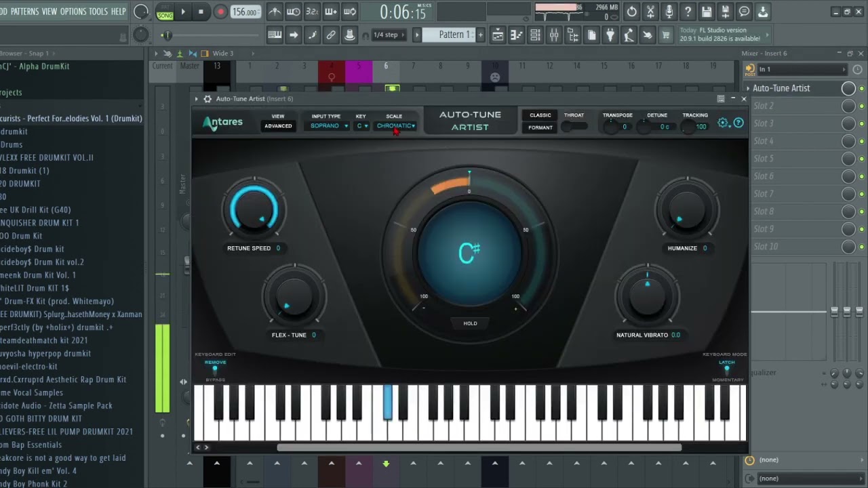Open the plugin window gear options icon
This screenshot has height=488, width=868.
(x=208, y=99)
